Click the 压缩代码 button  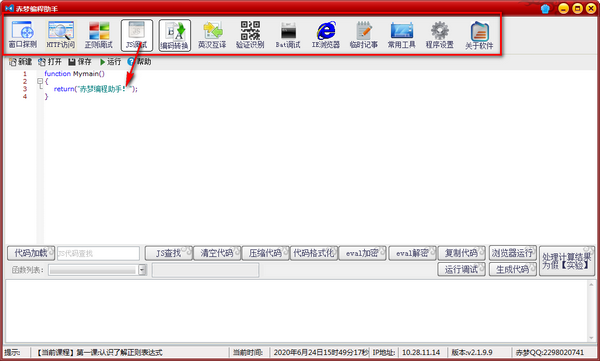coord(265,253)
